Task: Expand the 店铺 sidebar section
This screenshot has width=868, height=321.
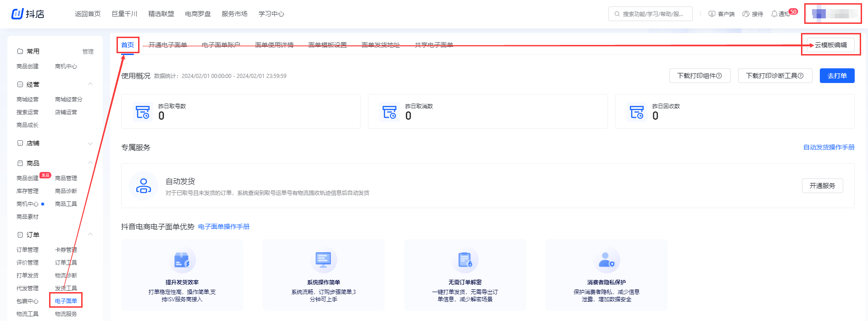Action: click(90, 144)
